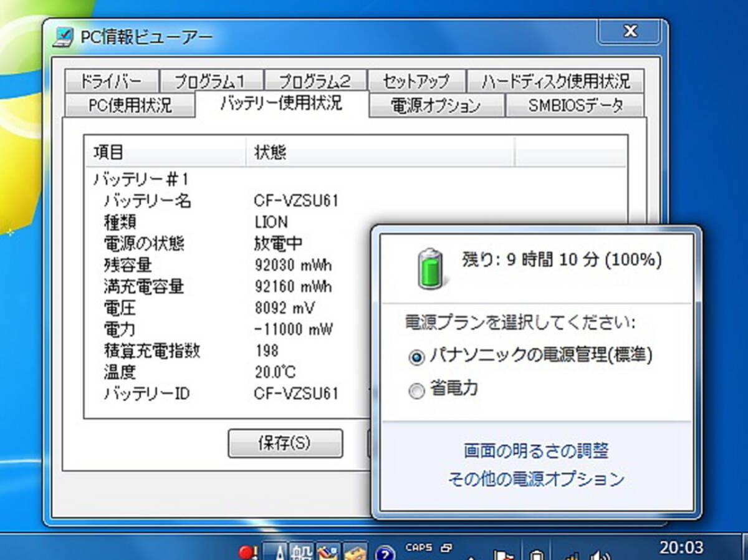Click the PC情報ビューアー title bar icon
The image size is (748, 560).
coord(63,37)
